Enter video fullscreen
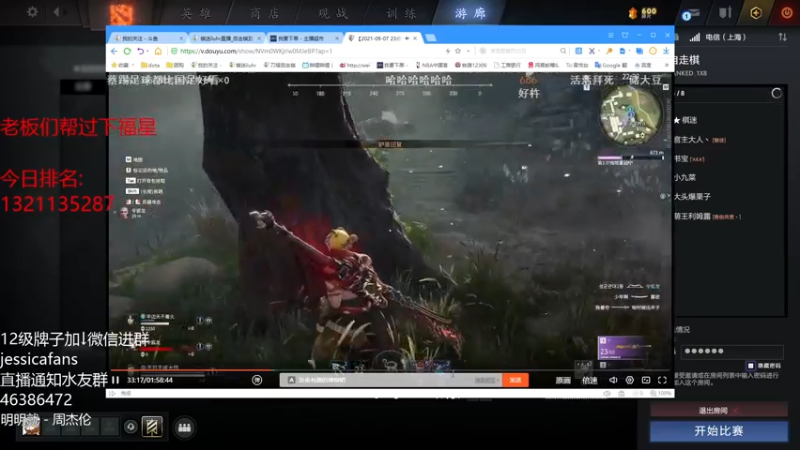 tap(662, 380)
